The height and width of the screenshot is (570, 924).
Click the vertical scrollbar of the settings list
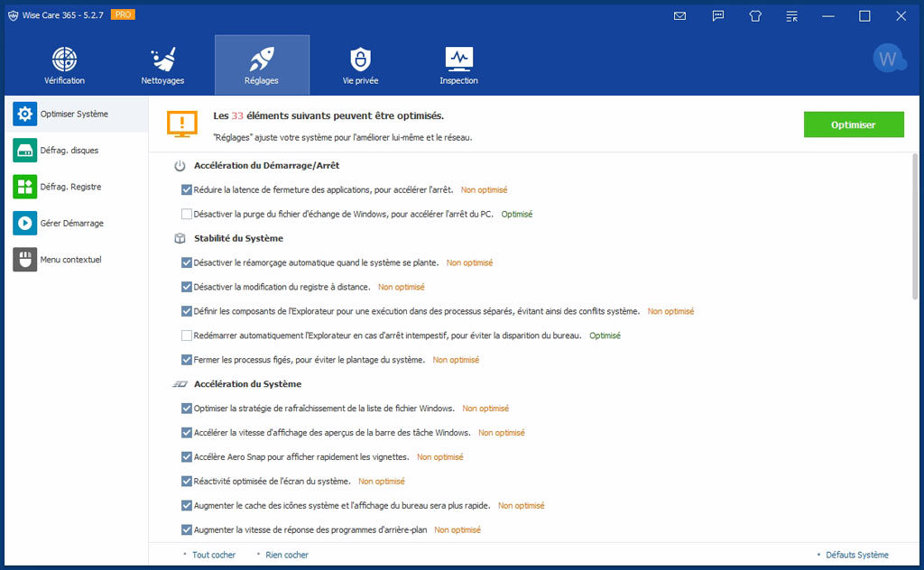[915, 226]
